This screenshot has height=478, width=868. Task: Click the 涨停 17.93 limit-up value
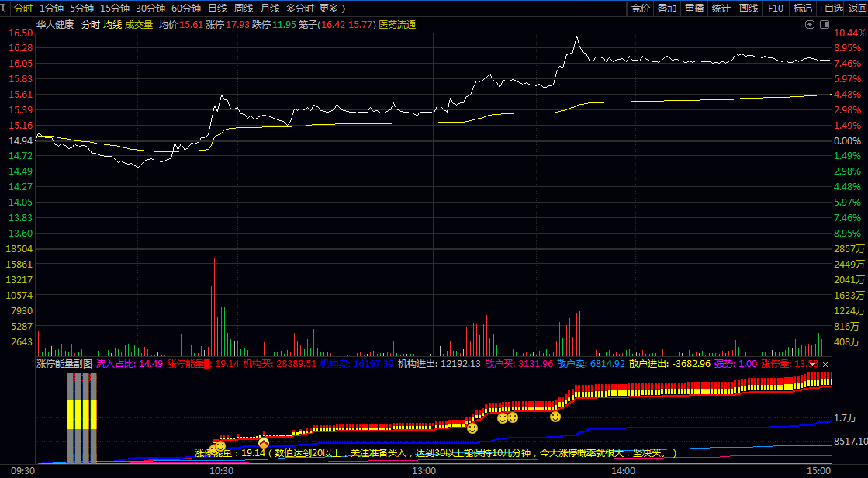[227, 24]
